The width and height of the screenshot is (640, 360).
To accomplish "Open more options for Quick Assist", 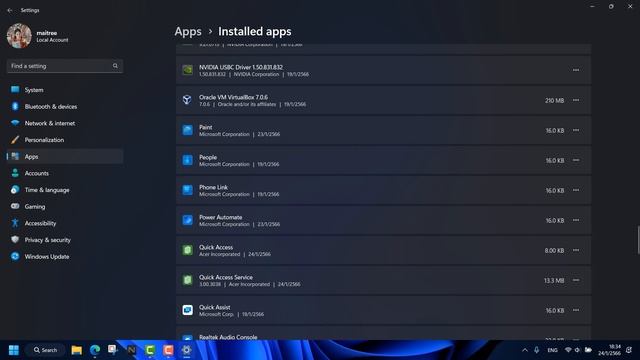I will pos(576,310).
